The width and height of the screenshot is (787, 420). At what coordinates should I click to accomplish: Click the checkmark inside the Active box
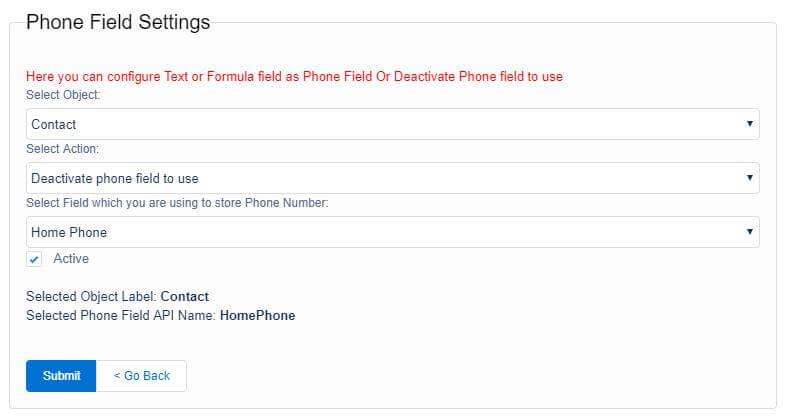(35, 260)
